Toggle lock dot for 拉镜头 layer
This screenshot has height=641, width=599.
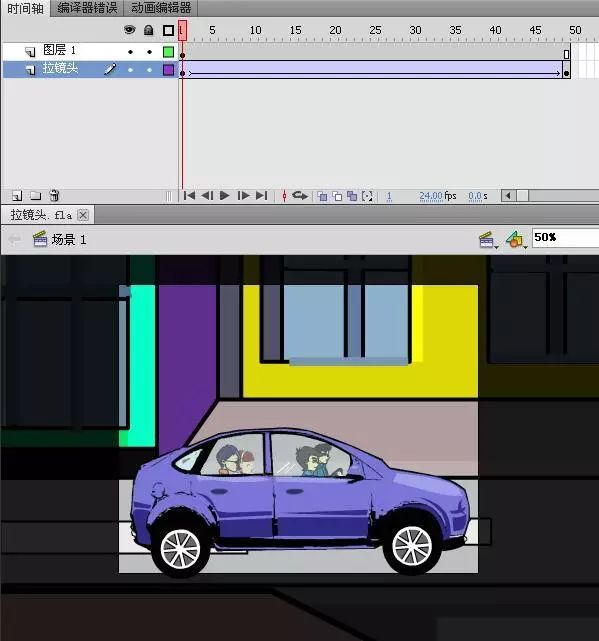[149, 70]
